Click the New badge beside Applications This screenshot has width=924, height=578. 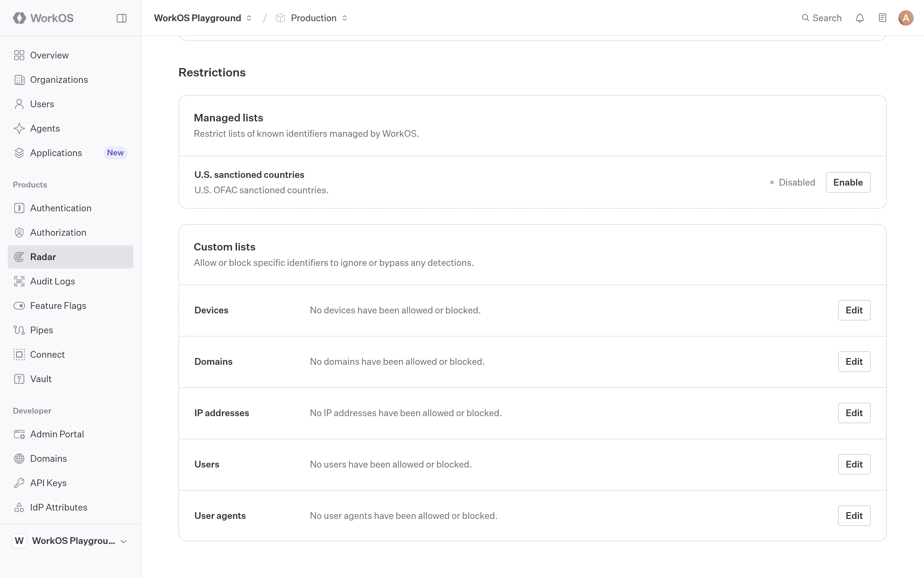click(115, 153)
